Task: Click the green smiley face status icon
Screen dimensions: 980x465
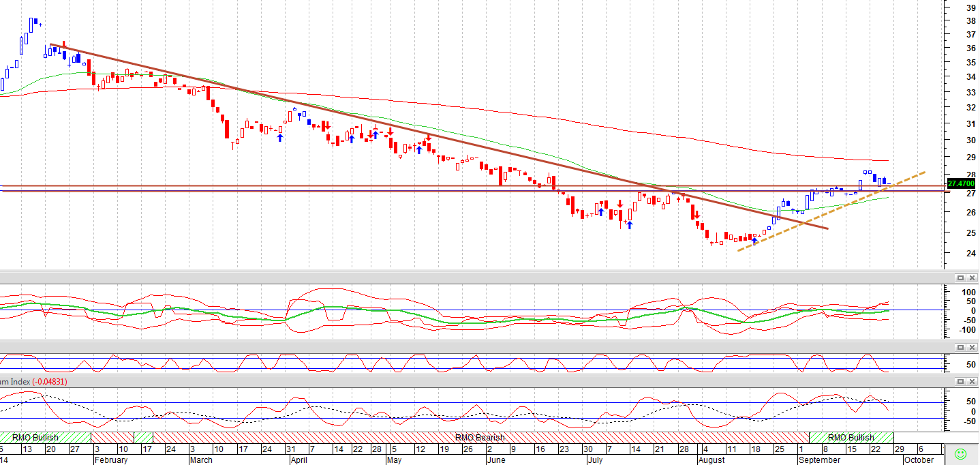Action: [x=961, y=453]
